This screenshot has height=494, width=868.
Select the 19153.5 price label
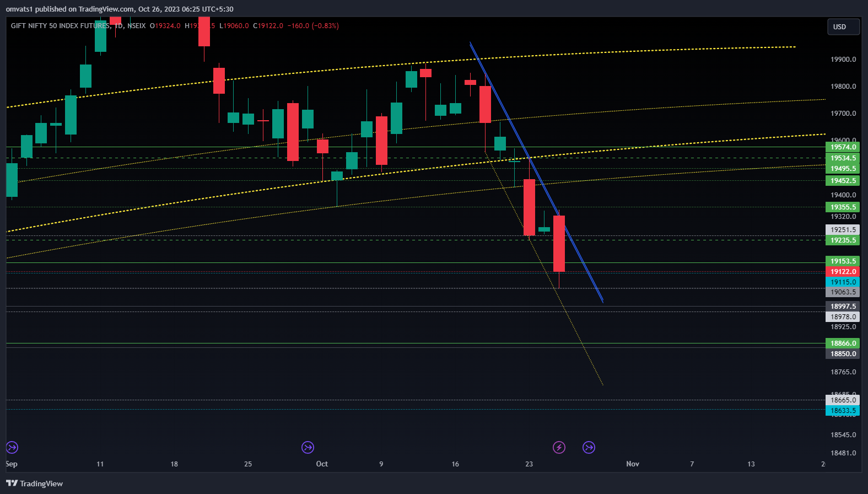tap(843, 261)
